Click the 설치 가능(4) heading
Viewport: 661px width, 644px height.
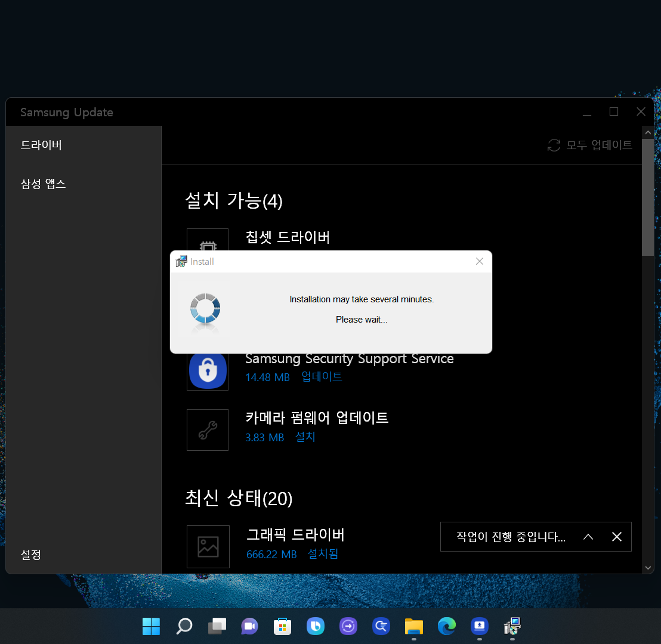[x=234, y=200]
